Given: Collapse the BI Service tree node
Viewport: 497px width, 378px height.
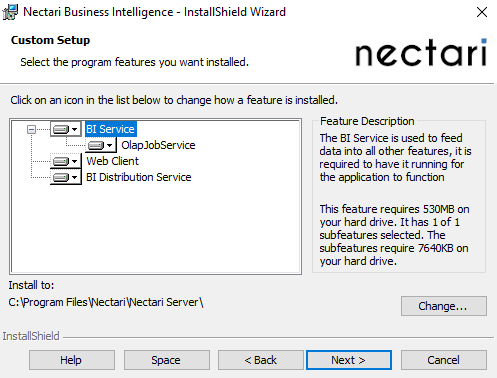Looking at the screenshot, I should 31,129.
